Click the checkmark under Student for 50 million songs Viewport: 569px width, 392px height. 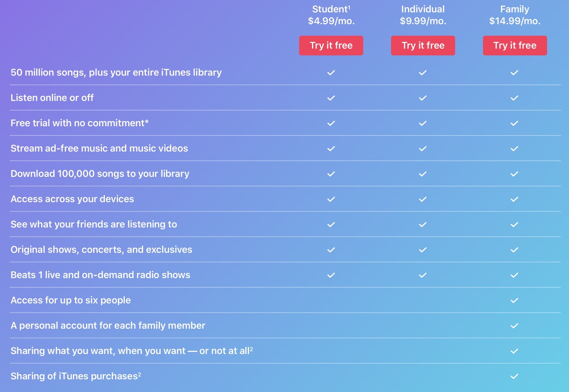coord(331,73)
